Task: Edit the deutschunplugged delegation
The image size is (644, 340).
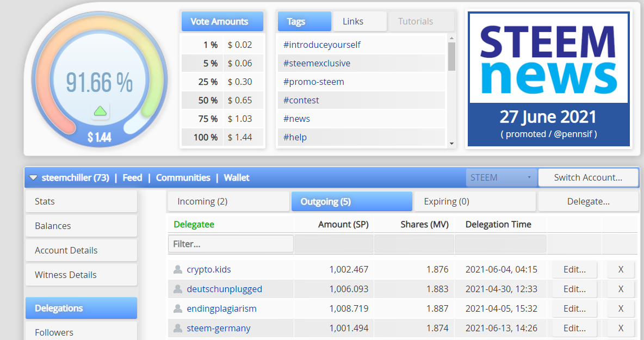Action: tap(574, 289)
